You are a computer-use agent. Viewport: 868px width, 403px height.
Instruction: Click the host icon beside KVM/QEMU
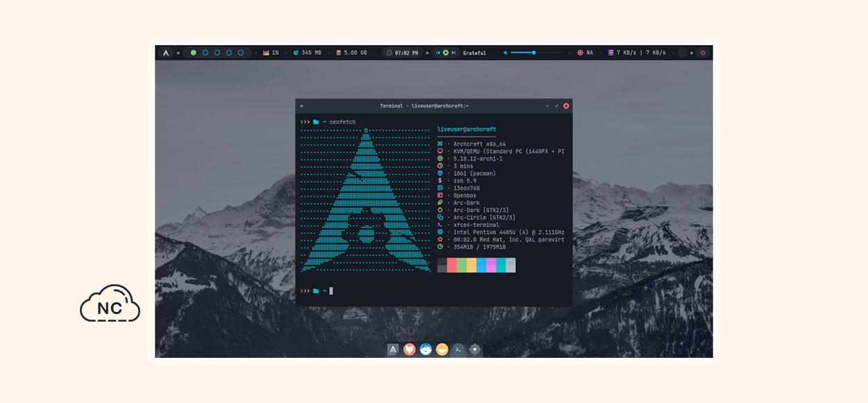(440, 151)
